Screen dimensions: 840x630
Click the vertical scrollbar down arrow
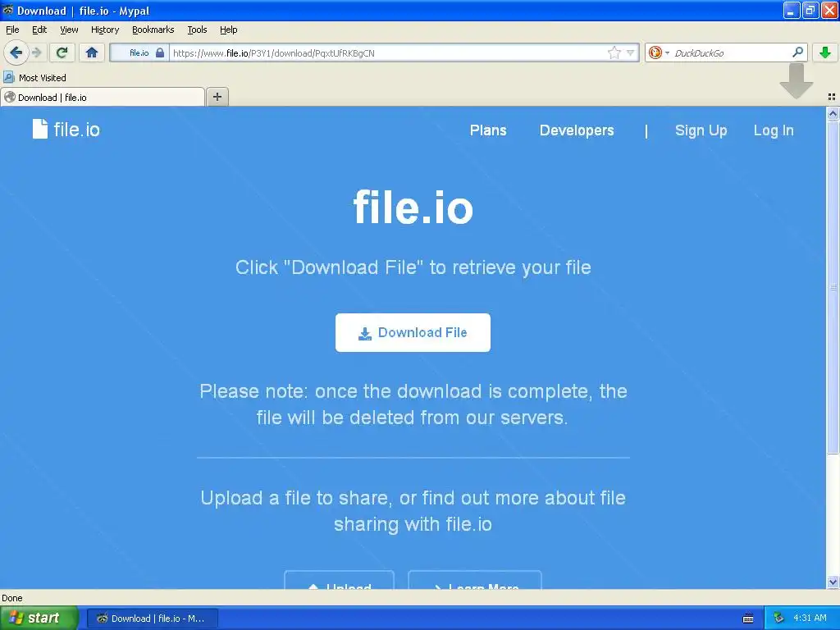(x=833, y=582)
